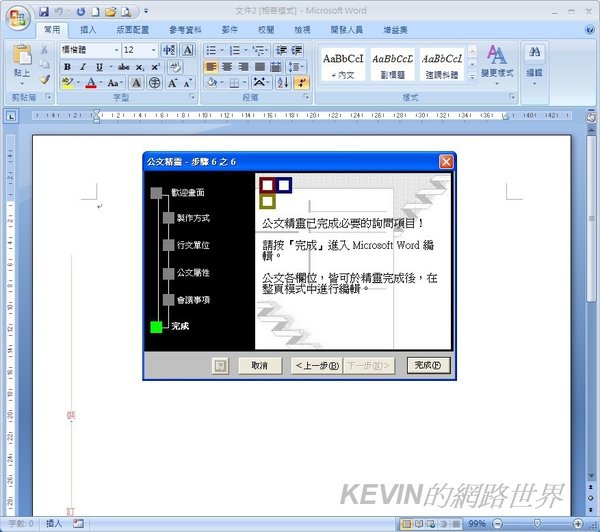
Task: Open Word Help with question mark icon
Action: coord(590,30)
